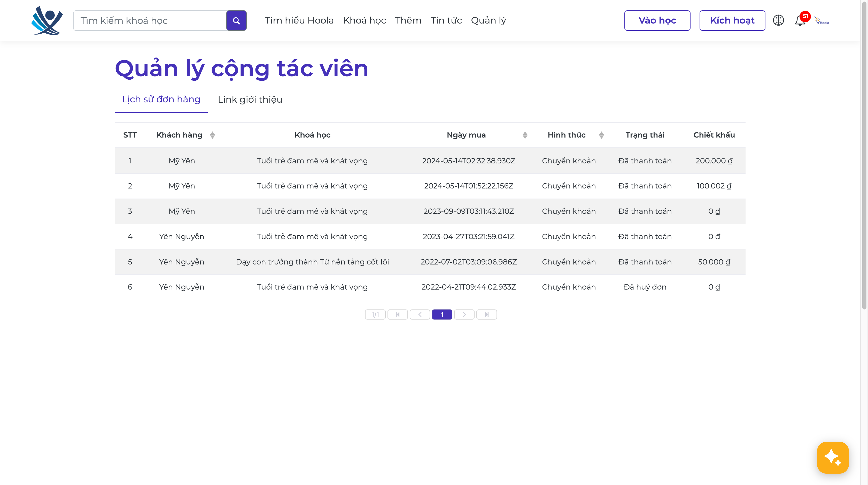The width and height of the screenshot is (868, 485).
Task: Sort table by Hình thức column
Action: pyautogui.click(x=601, y=135)
